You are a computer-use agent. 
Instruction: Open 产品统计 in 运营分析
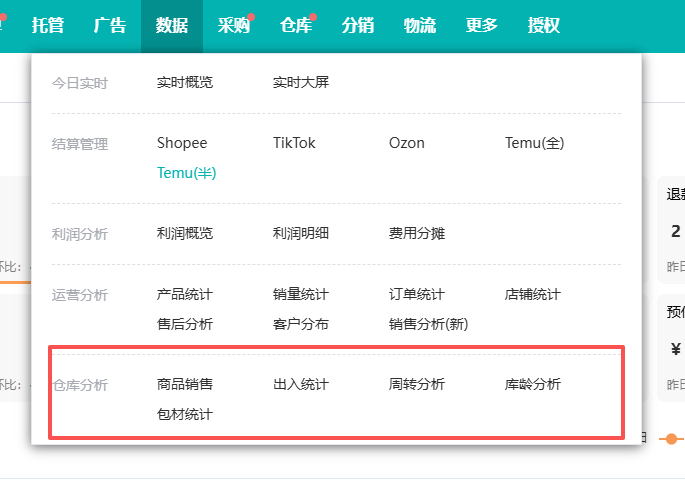(185, 294)
